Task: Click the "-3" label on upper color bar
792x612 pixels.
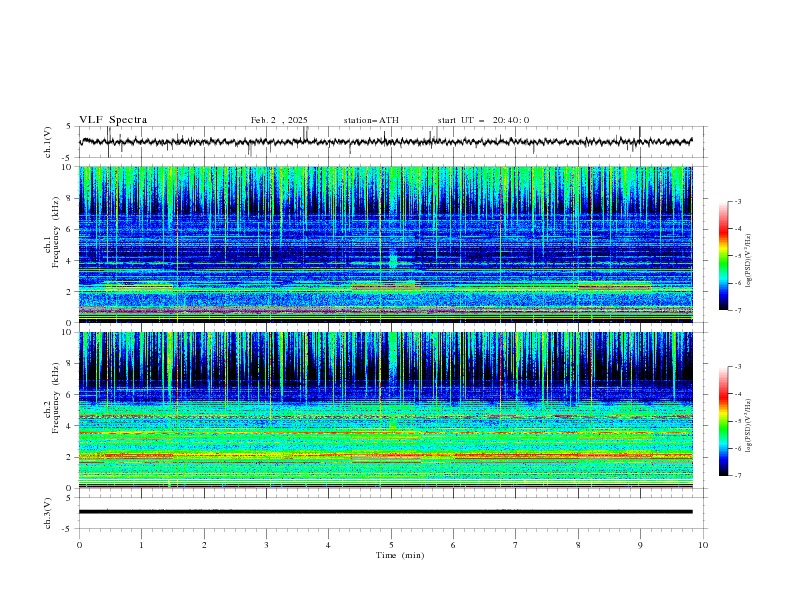Action: point(738,201)
